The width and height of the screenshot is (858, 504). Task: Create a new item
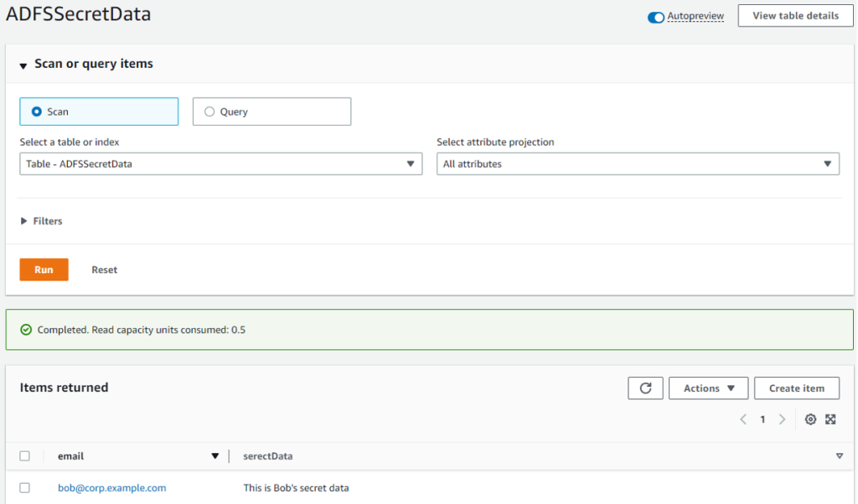(x=796, y=388)
